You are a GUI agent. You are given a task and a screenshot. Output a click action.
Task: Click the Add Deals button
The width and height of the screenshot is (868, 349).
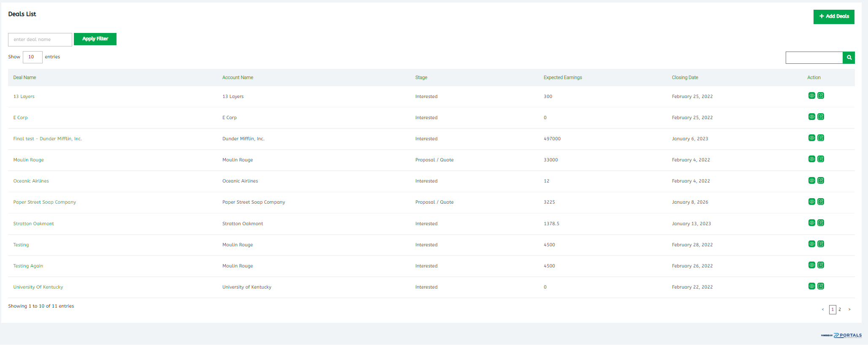[833, 16]
